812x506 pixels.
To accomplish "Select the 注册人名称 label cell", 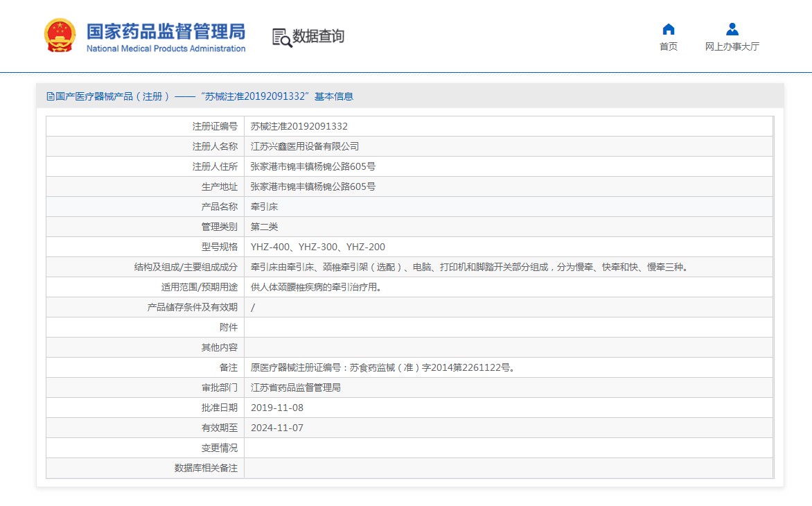I will pyautogui.click(x=145, y=146).
